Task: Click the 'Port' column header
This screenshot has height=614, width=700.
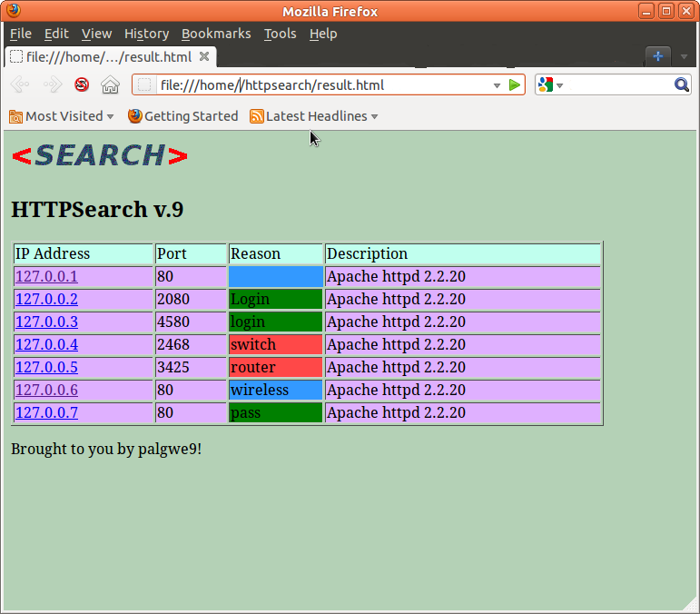Action: (x=191, y=253)
